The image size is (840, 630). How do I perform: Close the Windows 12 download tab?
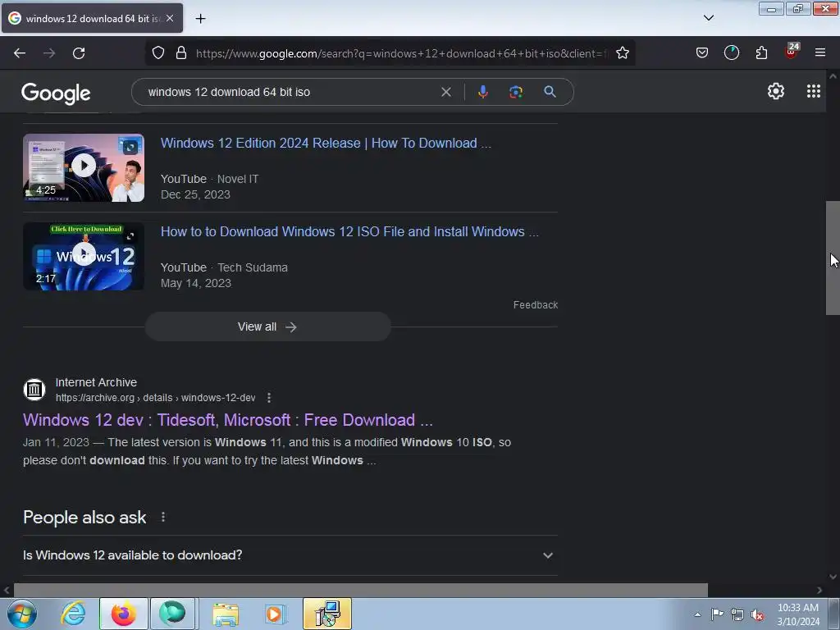(x=170, y=18)
